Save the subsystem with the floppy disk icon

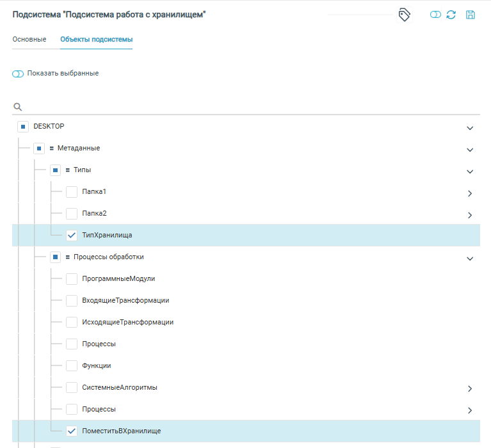click(x=471, y=15)
